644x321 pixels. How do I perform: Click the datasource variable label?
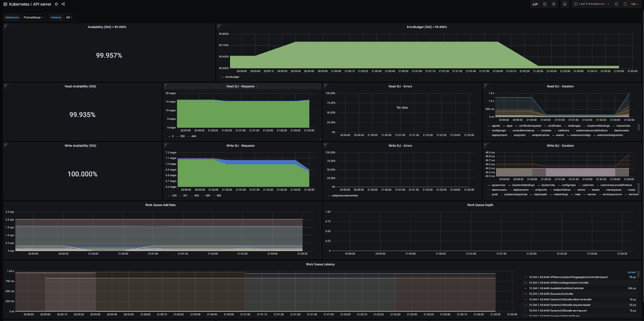[x=12, y=17]
